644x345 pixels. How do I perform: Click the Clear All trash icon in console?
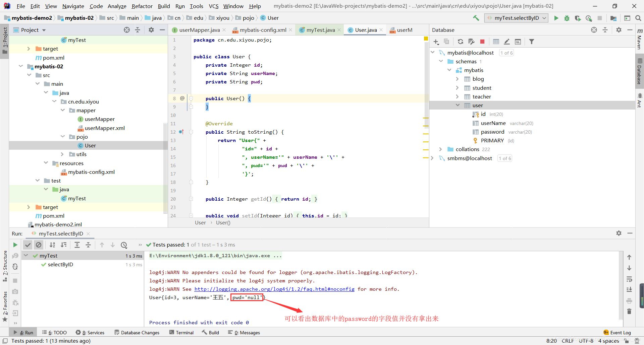(629, 312)
